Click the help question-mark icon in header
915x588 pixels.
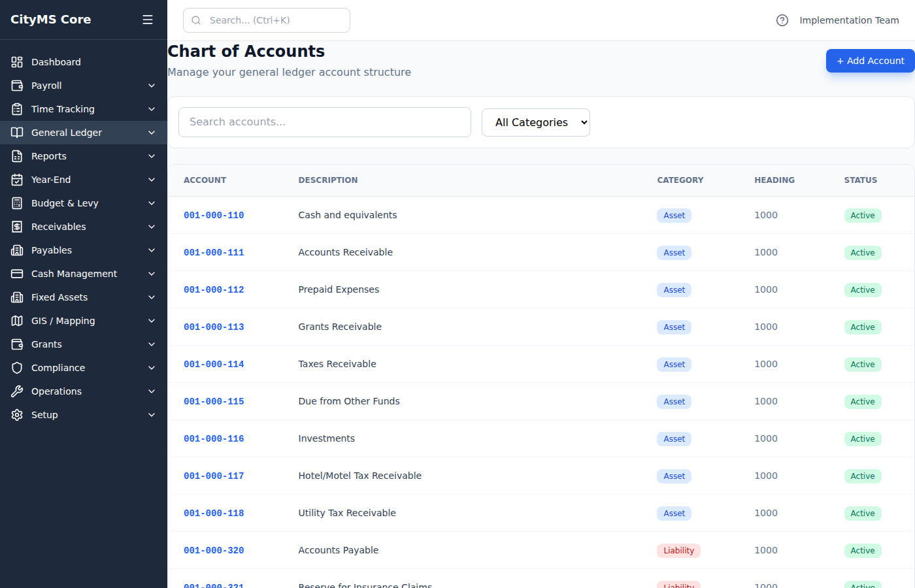point(782,20)
